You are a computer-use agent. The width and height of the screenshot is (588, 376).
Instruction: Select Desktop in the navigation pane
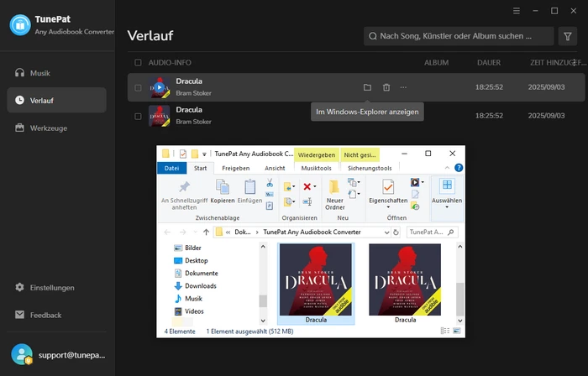tap(192, 260)
